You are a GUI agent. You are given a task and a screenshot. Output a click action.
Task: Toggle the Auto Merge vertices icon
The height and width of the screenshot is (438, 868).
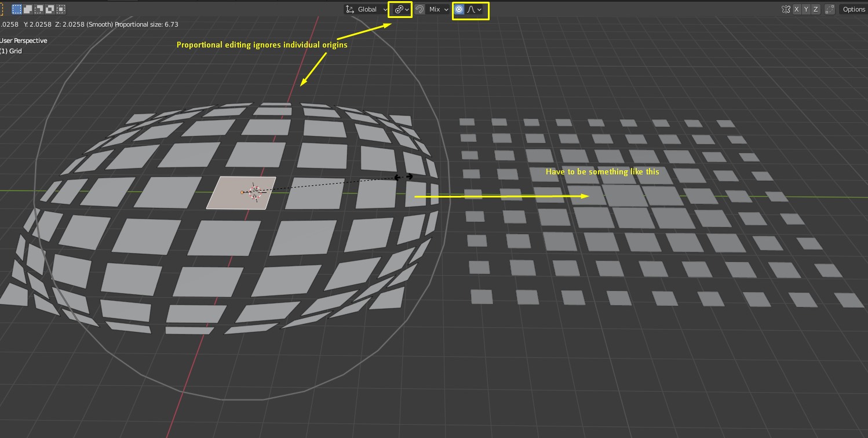830,9
